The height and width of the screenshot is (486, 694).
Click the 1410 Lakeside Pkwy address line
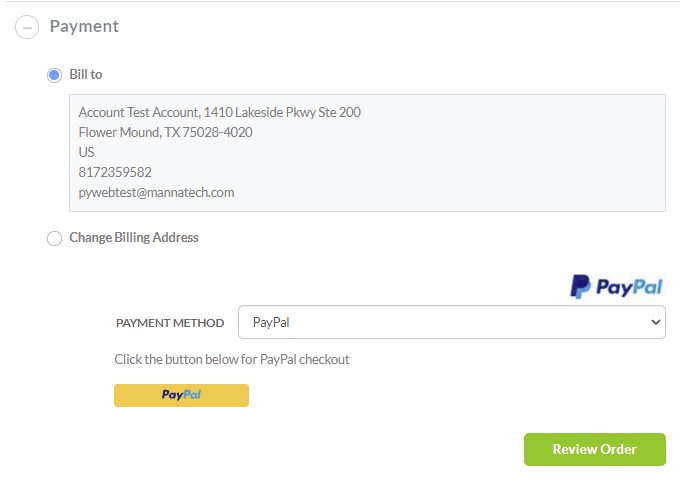(220, 112)
